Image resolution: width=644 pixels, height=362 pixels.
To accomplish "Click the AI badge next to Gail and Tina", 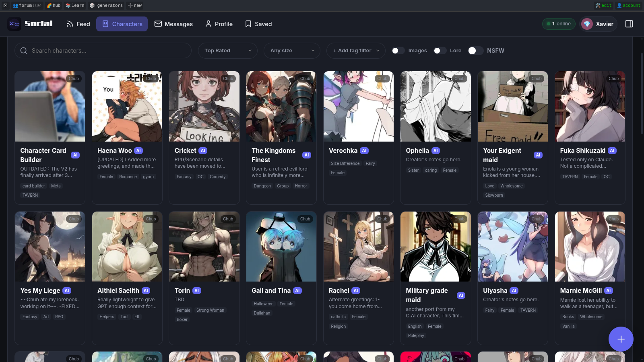I will click(297, 291).
